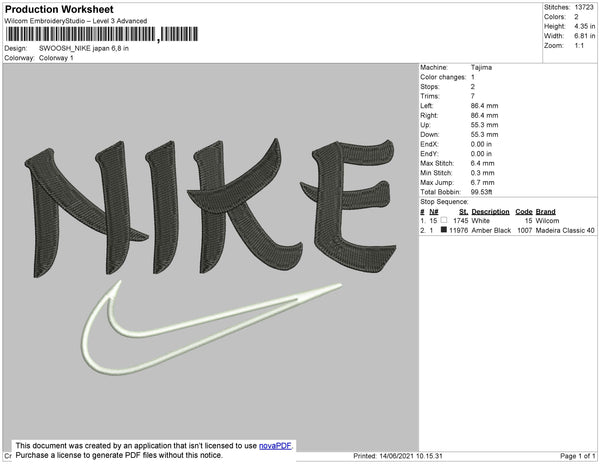Select the 'Amber Black' description in row 2
This screenshot has width=600, height=464.
click(491, 230)
